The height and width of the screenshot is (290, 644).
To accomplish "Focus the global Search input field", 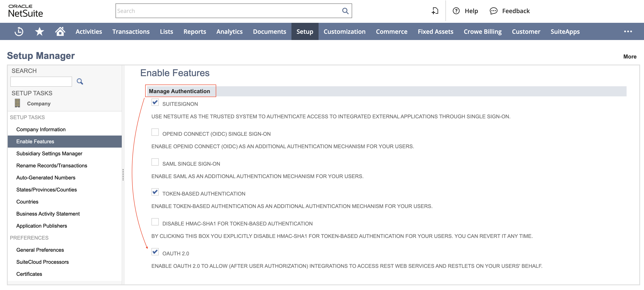I will tap(229, 11).
